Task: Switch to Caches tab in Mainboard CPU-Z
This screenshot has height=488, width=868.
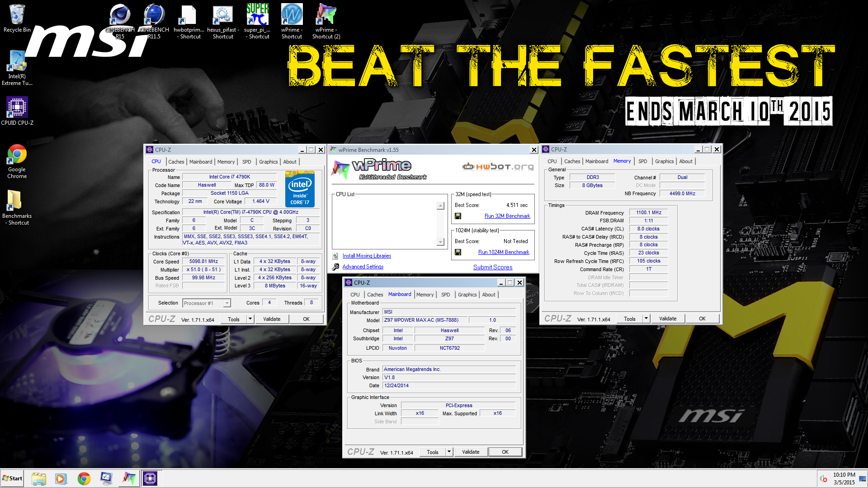Action: coord(375,295)
